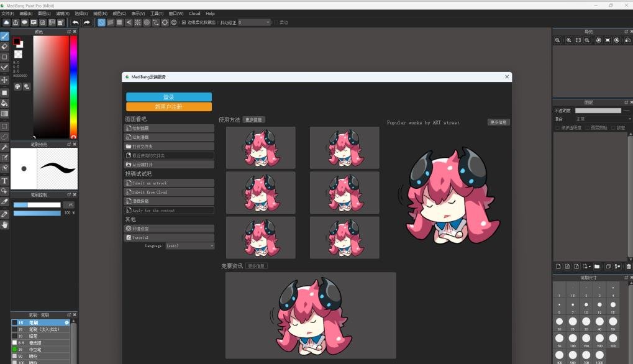This screenshot has width=633, height=364.
Task: Click the transparent color swatch
Action: pyautogui.click(x=18, y=54)
